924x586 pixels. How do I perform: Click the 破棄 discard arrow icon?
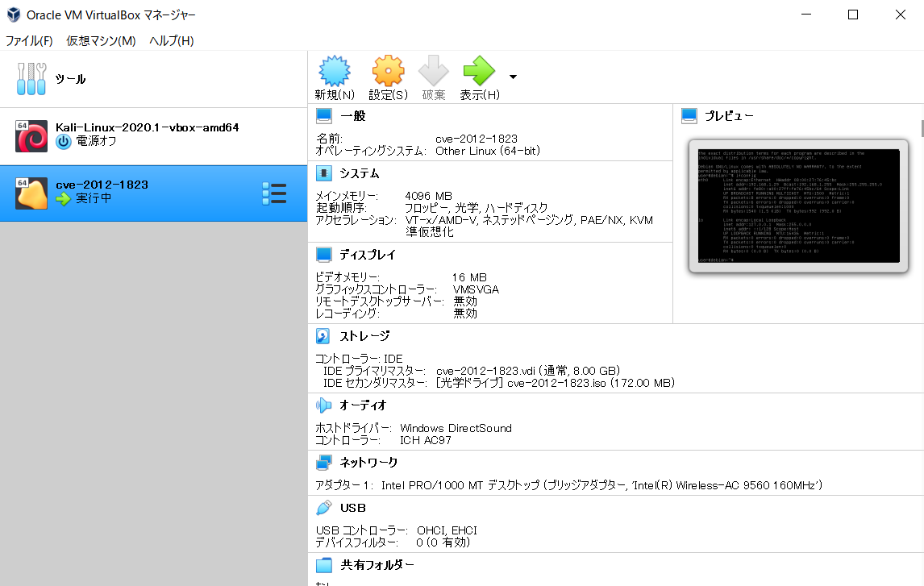click(x=433, y=71)
